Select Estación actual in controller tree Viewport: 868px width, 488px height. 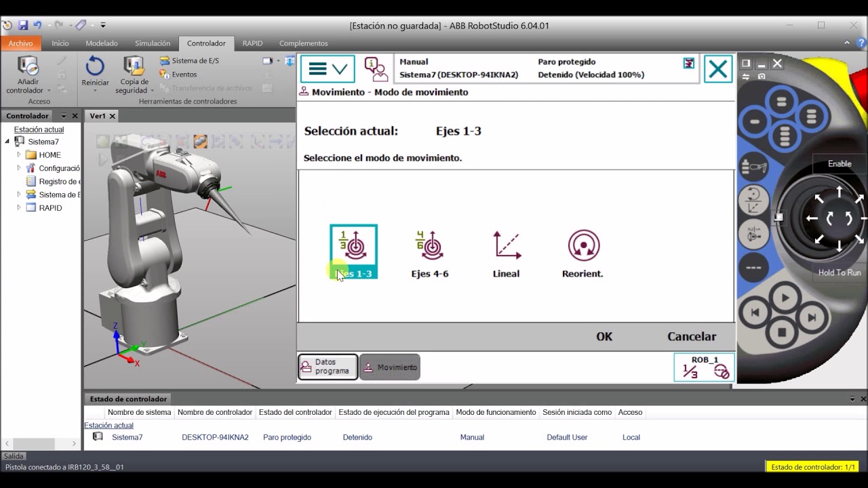coord(39,129)
